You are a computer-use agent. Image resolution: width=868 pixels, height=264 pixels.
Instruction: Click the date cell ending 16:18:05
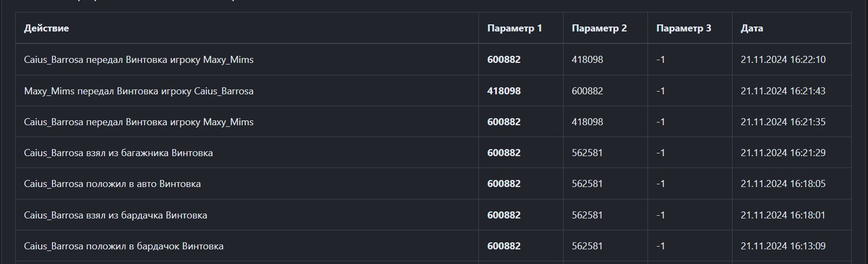783,184
